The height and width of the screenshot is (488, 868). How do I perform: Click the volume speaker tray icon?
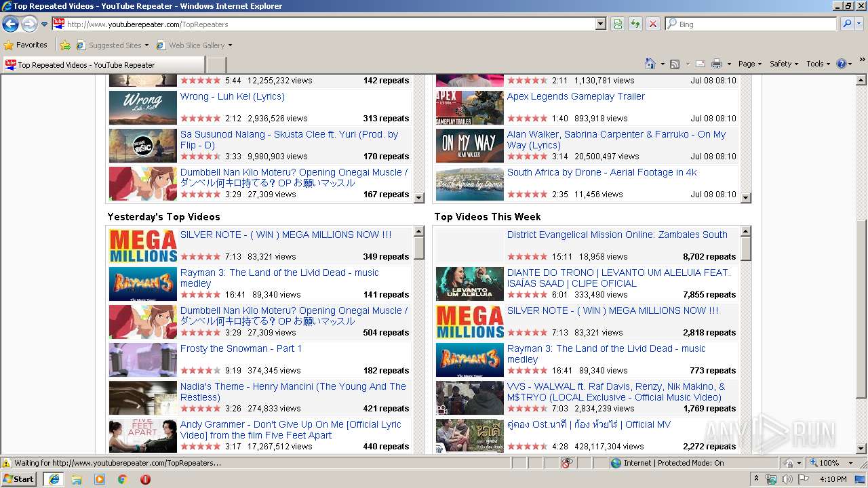[787, 479]
